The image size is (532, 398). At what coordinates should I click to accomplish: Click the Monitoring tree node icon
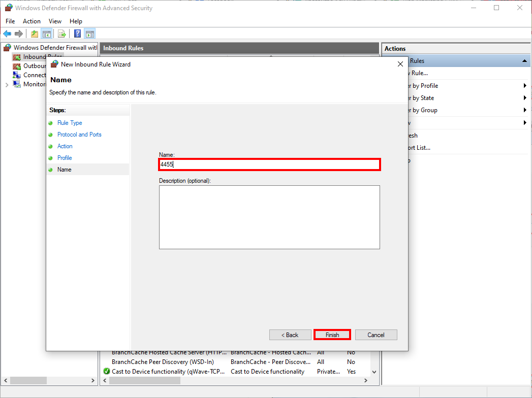click(17, 84)
